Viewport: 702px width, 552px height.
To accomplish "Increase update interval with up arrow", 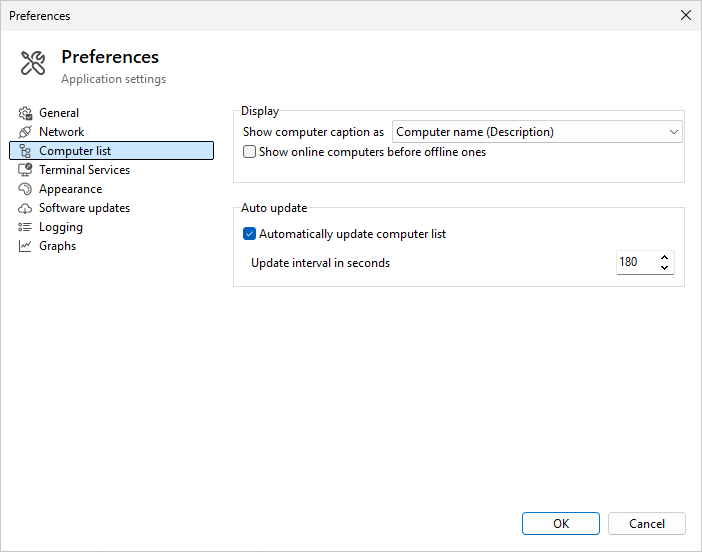I will tap(665, 257).
